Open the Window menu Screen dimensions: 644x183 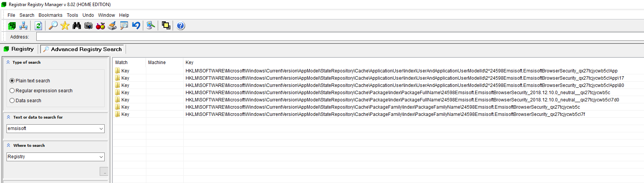107,15
